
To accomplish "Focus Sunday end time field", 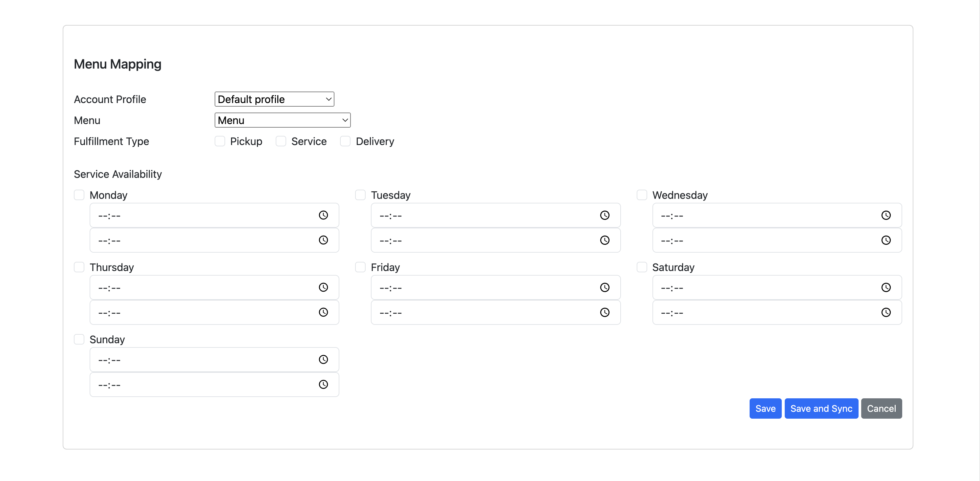I will tap(214, 385).
